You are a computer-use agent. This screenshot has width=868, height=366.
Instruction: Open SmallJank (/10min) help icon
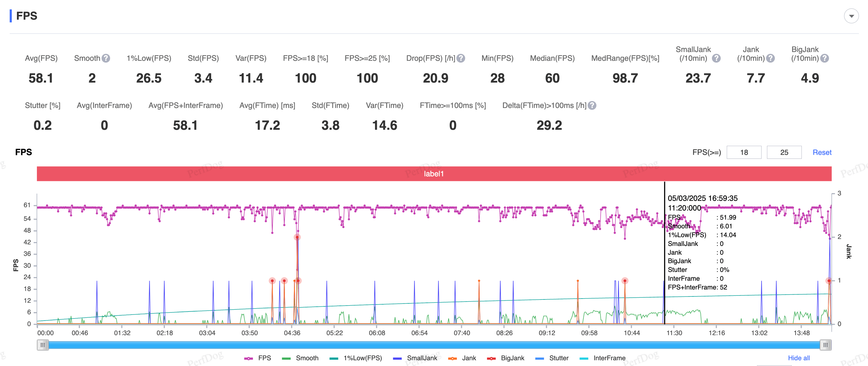(716, 58)
